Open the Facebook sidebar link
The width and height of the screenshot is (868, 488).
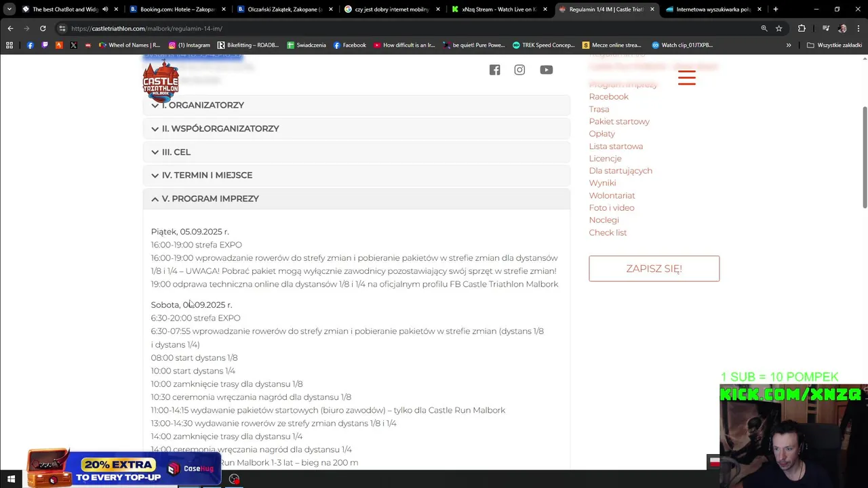[x=608, y=97]
